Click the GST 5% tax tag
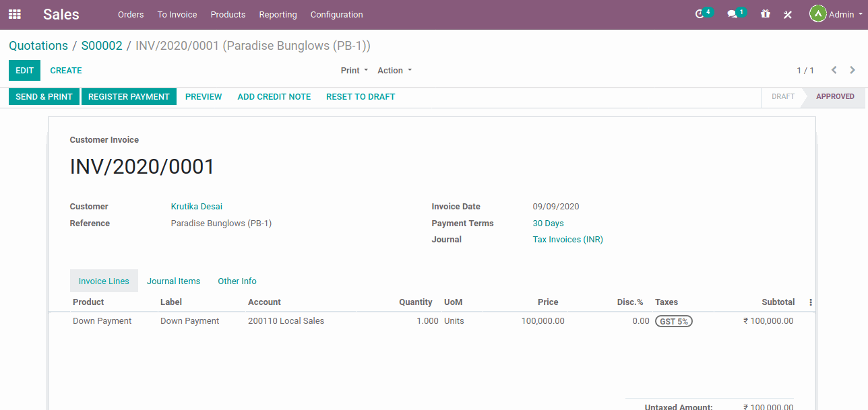 tap(673, 321)
